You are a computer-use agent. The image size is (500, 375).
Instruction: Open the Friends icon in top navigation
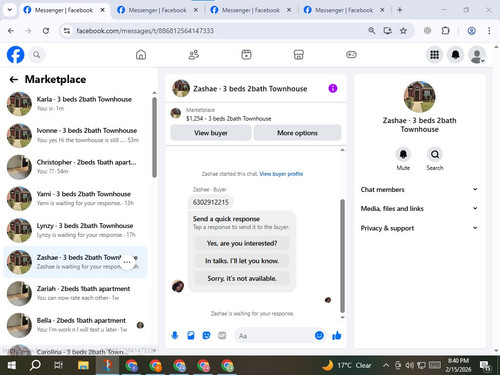point(194,55)
